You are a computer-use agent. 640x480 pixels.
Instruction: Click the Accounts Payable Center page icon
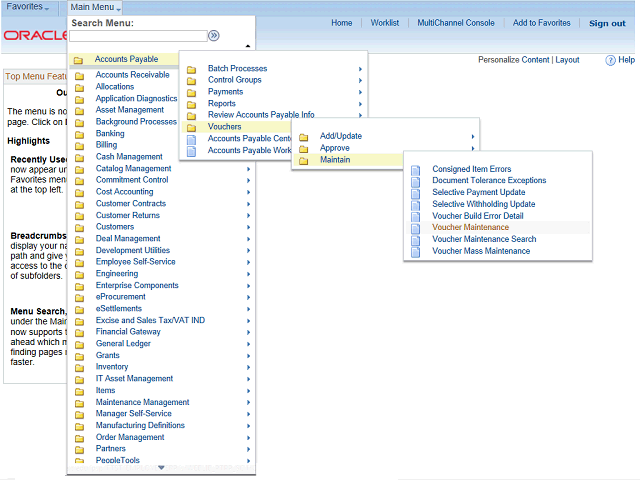(191, 140)
